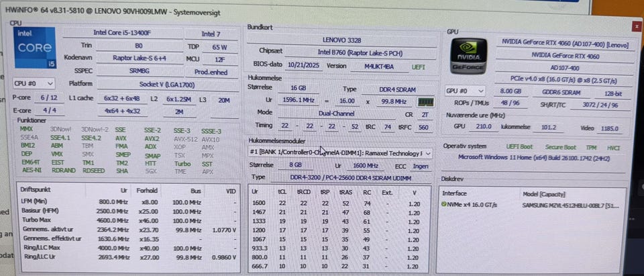Click the E-core 4 / 4 value

tap(49, 110)
